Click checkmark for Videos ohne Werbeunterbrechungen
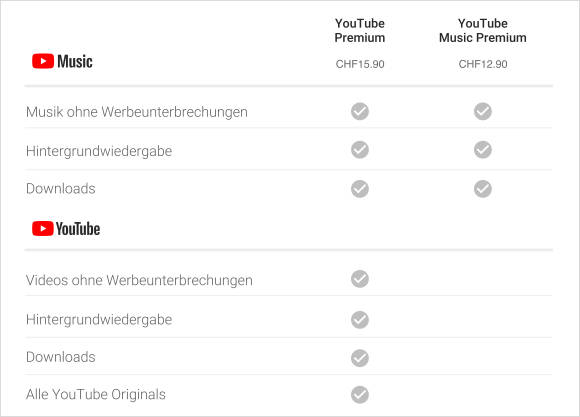 (360, 279)
